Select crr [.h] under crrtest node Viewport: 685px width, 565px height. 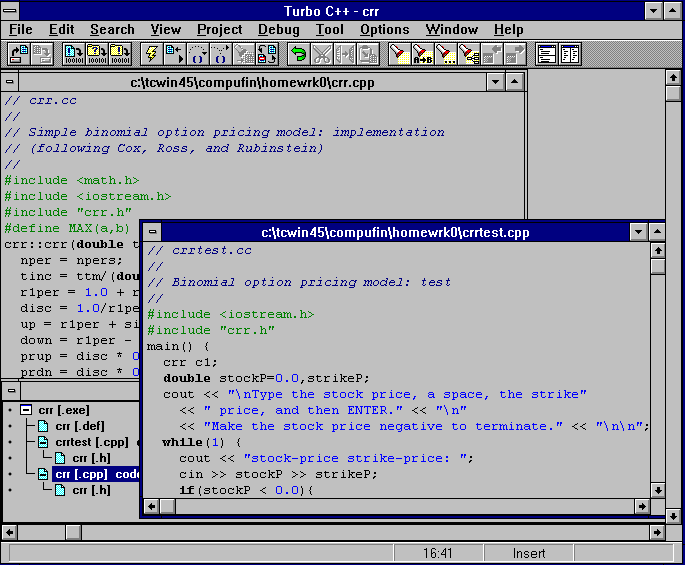[x=90, y=458]
